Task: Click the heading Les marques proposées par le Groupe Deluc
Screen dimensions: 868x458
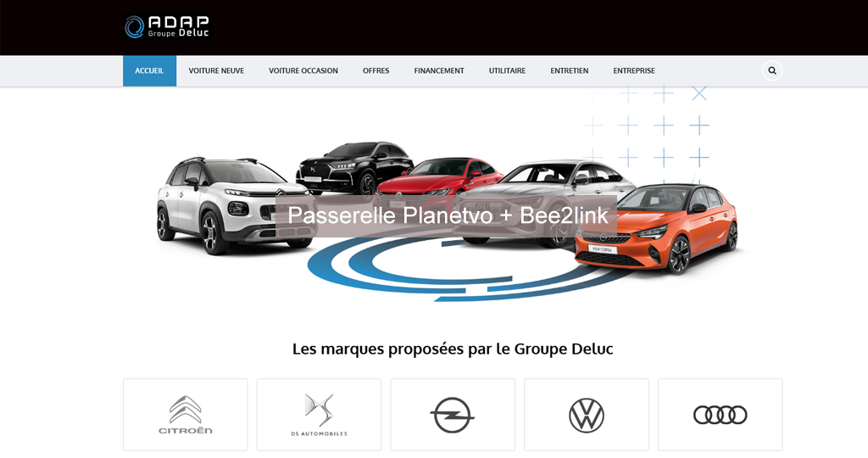Action: (453, 349)
